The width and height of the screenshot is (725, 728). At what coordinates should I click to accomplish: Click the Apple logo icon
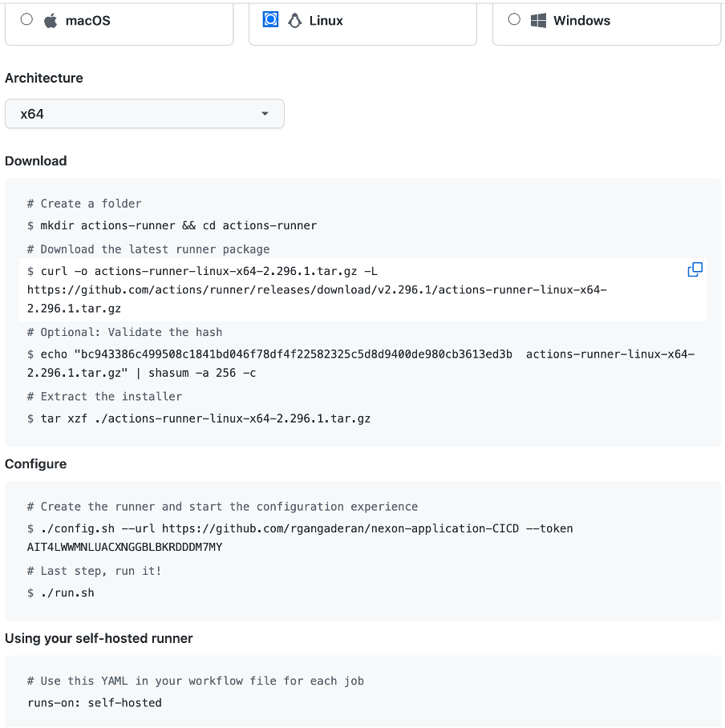(x=51, y=20)
